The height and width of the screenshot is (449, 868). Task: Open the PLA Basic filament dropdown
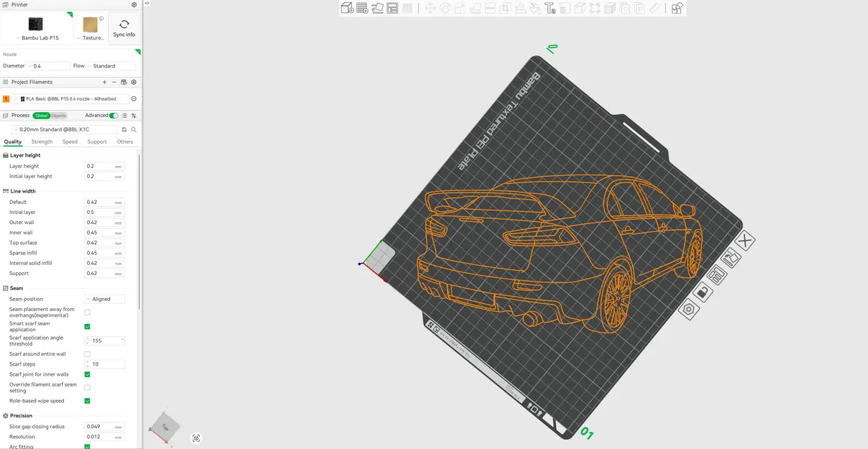[72, 99]
